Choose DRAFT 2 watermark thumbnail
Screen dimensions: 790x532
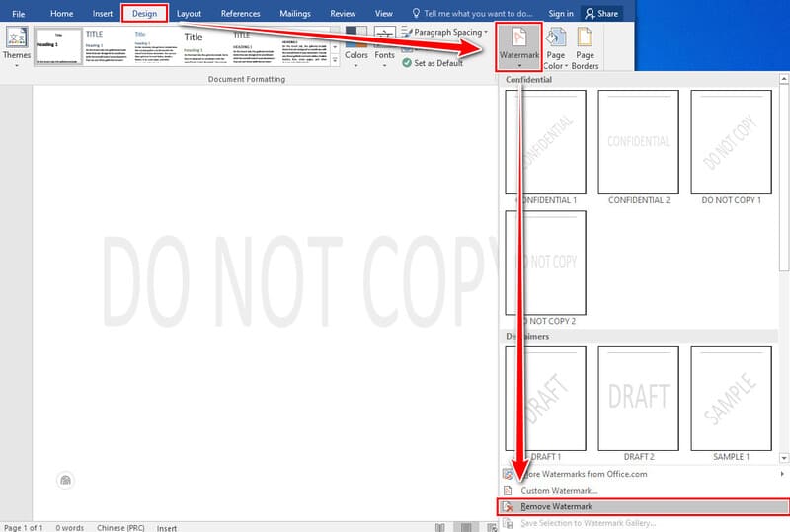638,399
